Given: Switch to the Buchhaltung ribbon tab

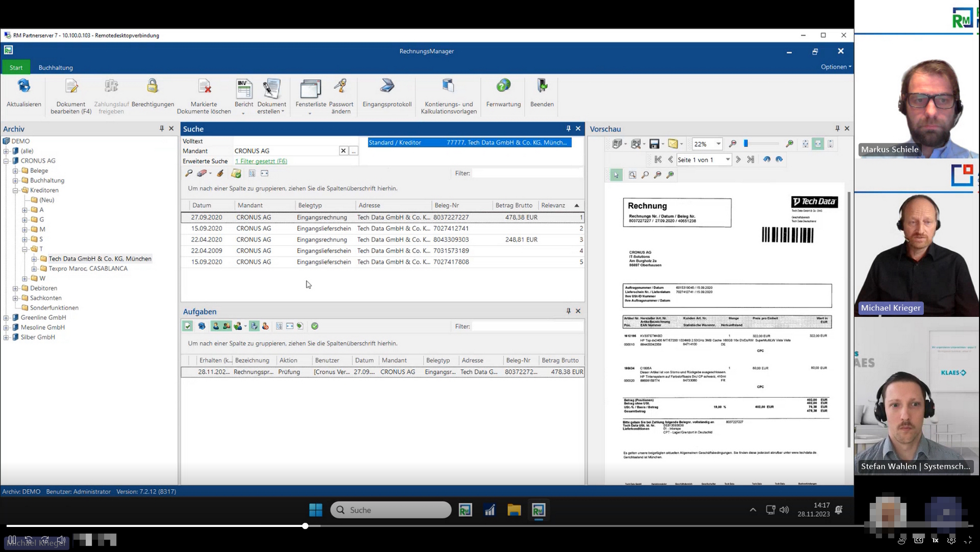Looking at the screenshot, I should 56,68.
